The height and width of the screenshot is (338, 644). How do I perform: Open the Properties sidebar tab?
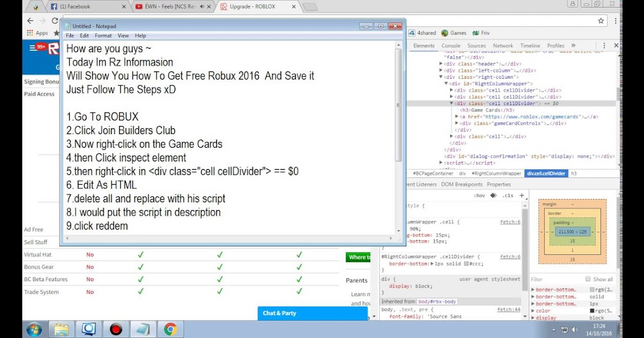click(499, 185)
